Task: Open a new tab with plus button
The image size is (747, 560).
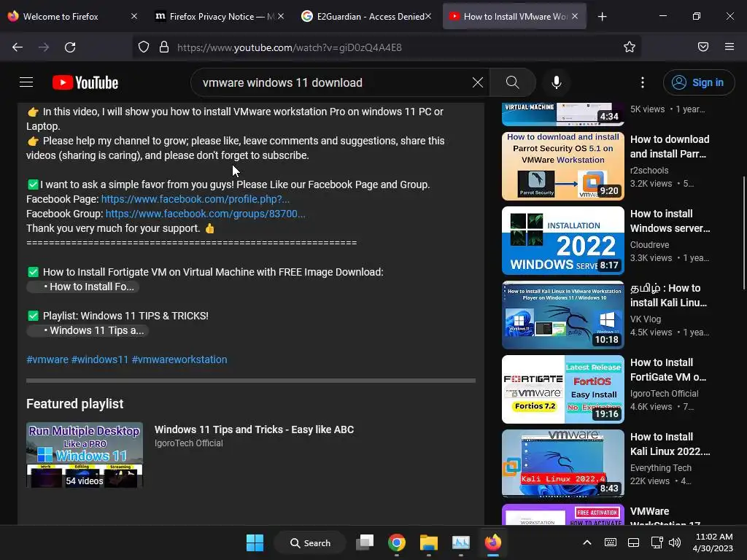Action: click(602, 17)
